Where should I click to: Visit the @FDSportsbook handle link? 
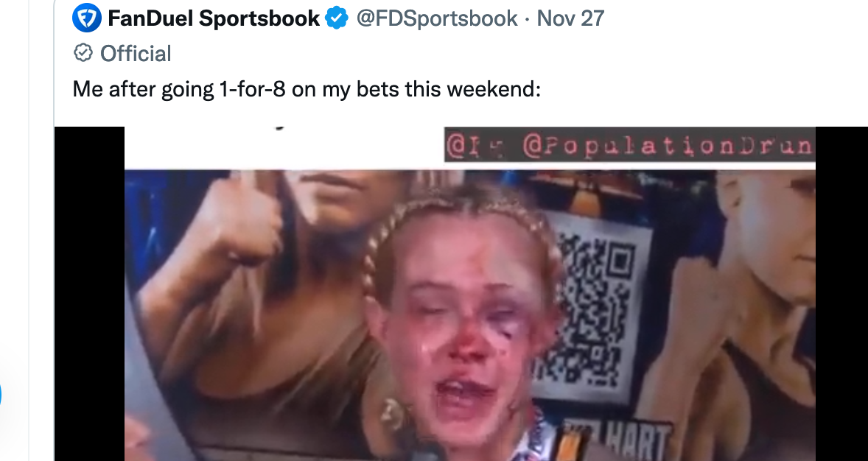coord(437,18)
